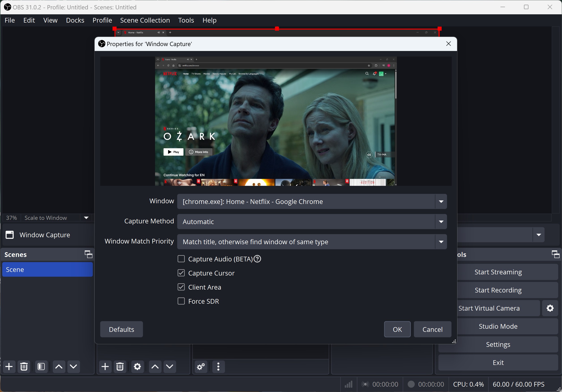Click the Defaults button
Screen dimensions: 562x392
[x=121, y=329]
